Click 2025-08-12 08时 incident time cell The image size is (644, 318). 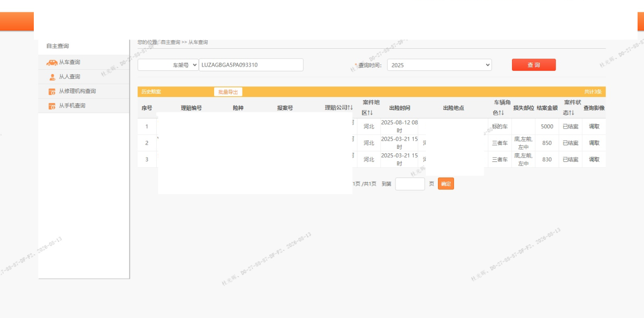[399, 127]
